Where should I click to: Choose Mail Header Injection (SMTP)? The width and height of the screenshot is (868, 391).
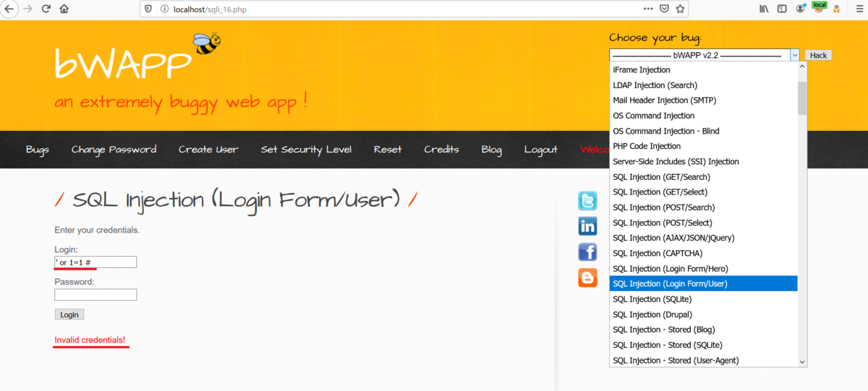click(703, 100)
